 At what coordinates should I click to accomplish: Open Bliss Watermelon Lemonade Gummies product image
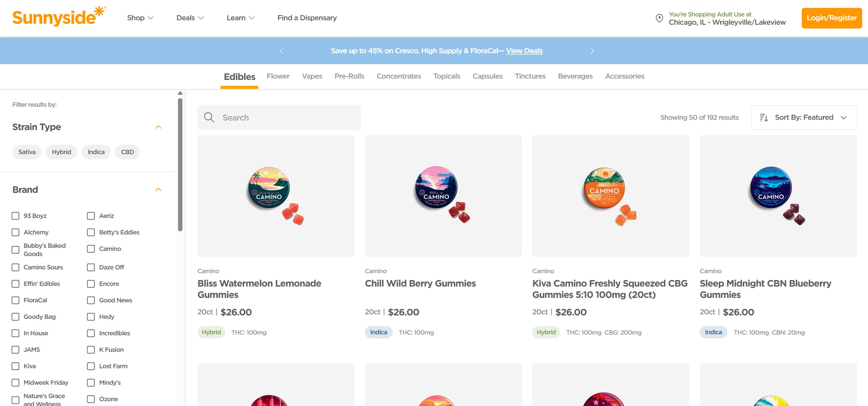click(276, 196)
